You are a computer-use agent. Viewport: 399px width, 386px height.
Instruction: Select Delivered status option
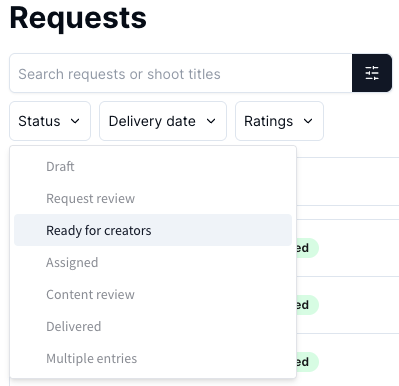pos(153,326)
